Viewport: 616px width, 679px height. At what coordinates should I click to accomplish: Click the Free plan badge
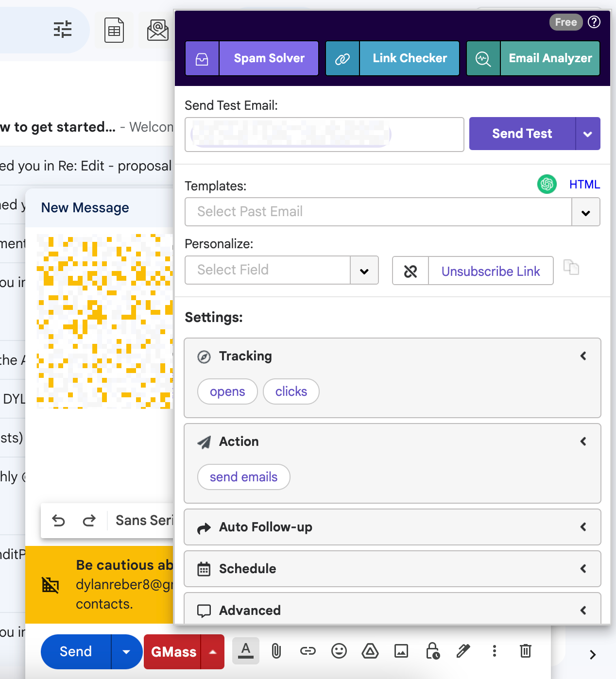pyautogui.click(x=566, y=22)
